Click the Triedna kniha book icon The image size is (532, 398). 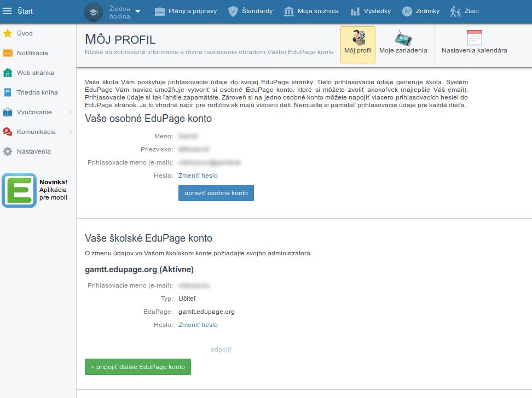[x=8, y=92]
